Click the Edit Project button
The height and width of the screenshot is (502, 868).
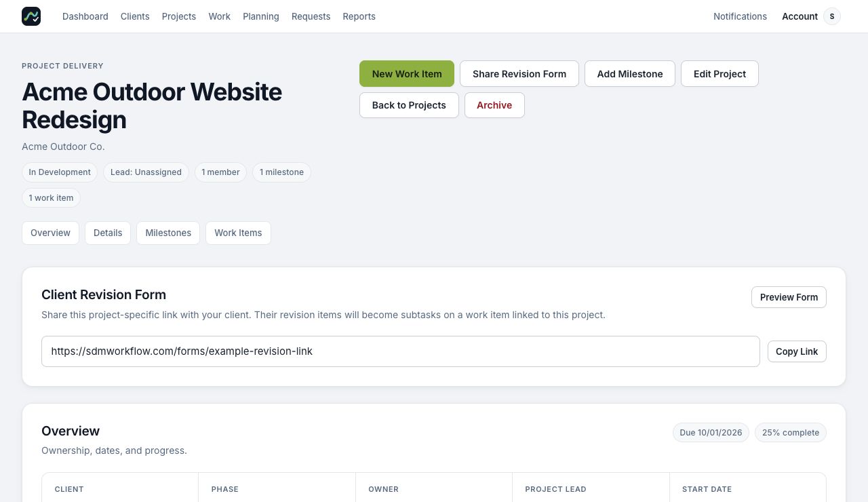pos(719,74)
